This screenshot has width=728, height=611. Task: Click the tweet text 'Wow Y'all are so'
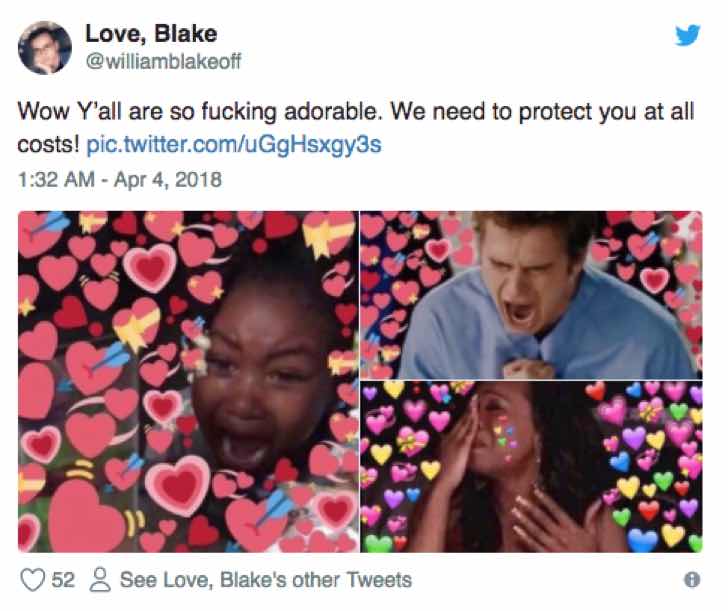pyautogui.click(x=106, y=111)
